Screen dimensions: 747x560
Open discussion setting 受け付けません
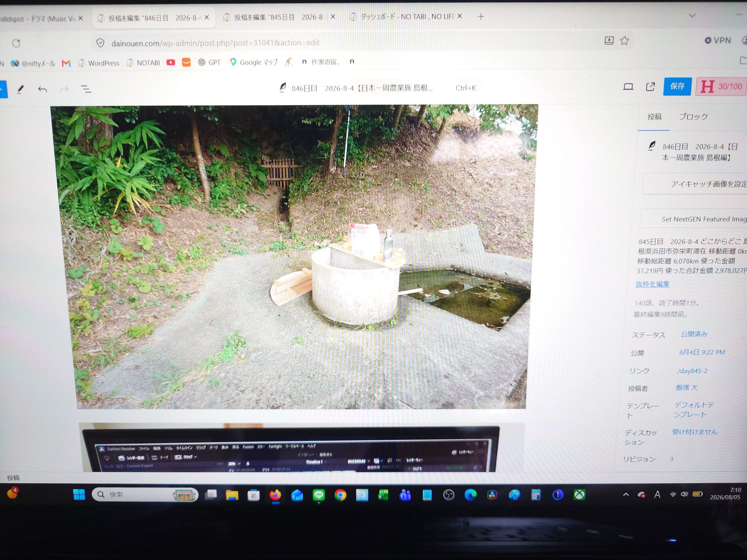click(x=695, y=432)
